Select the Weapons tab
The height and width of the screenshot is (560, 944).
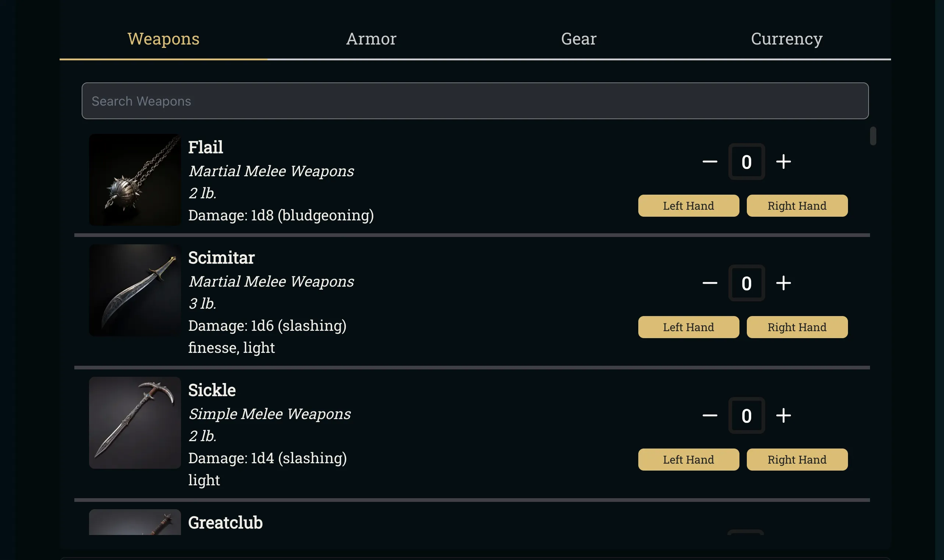point(163,39)
